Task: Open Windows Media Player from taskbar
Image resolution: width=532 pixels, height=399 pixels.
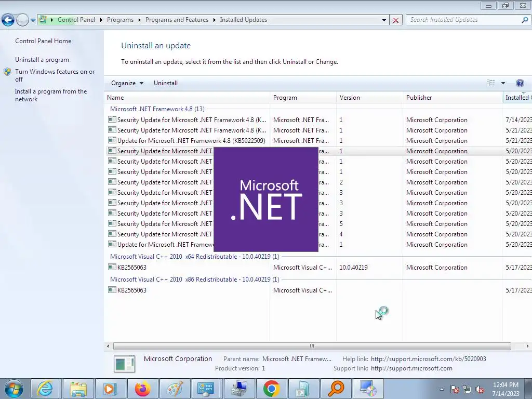Action: click(110, 389)
